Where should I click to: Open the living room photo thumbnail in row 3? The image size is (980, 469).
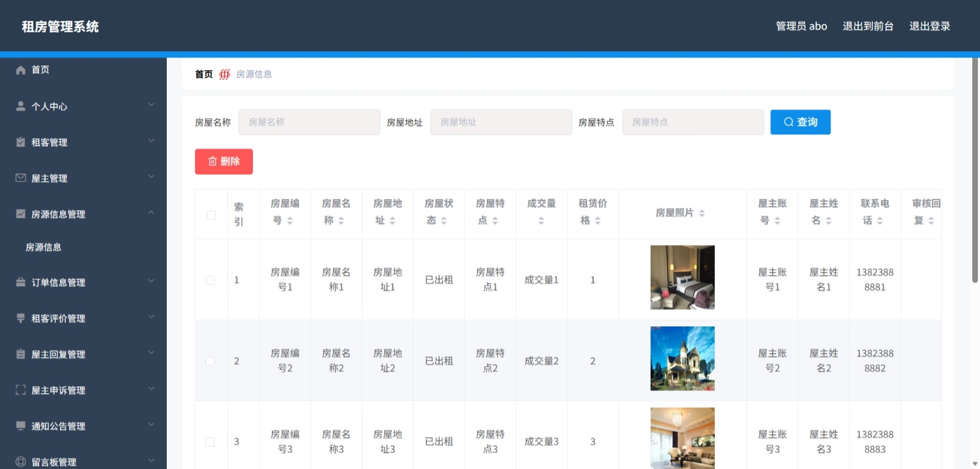[683, 438]
